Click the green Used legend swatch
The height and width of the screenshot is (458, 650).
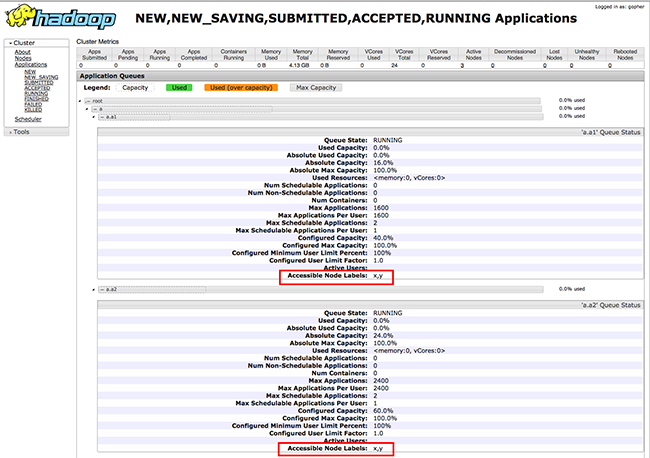click(178, 88)
